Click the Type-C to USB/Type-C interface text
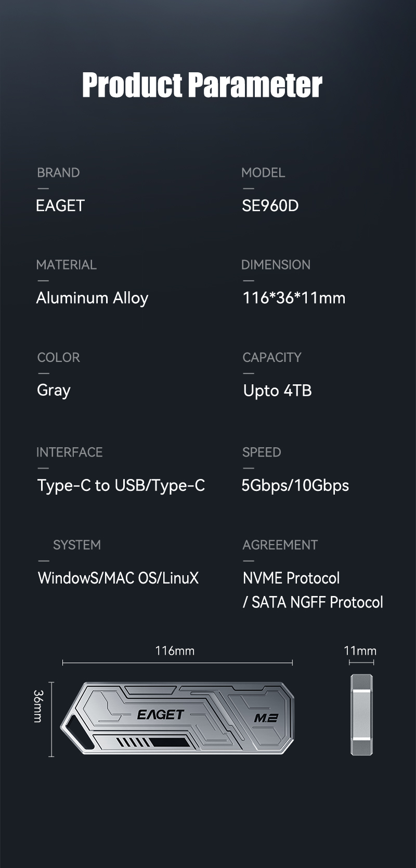The width and height of the screenshot is (416, 868). [x=121, y=485]
